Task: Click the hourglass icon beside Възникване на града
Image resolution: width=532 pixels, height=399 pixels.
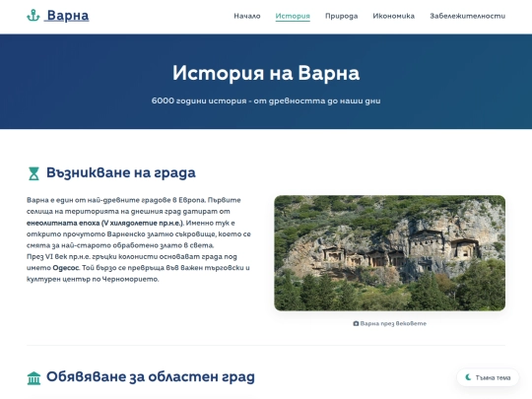Action: (33, 173)
